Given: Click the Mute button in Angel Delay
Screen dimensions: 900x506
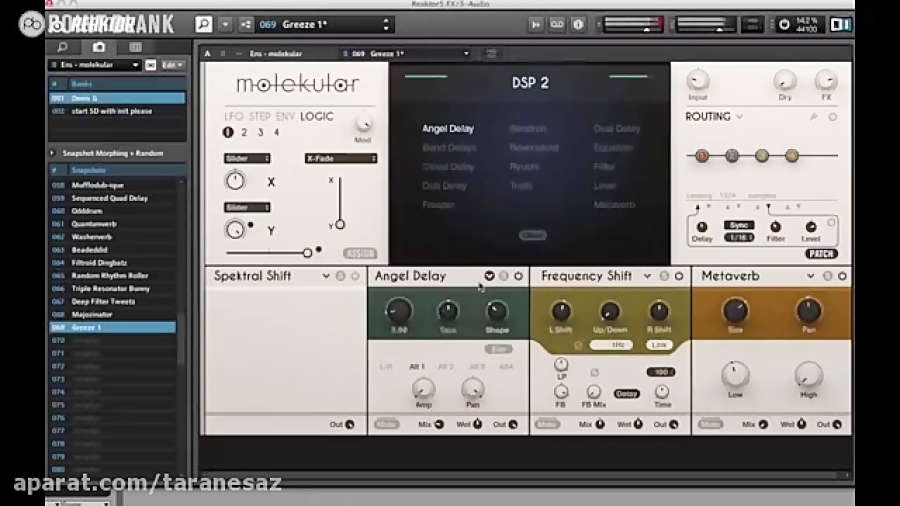Looking at the screenshot, I should pos(386,425).
